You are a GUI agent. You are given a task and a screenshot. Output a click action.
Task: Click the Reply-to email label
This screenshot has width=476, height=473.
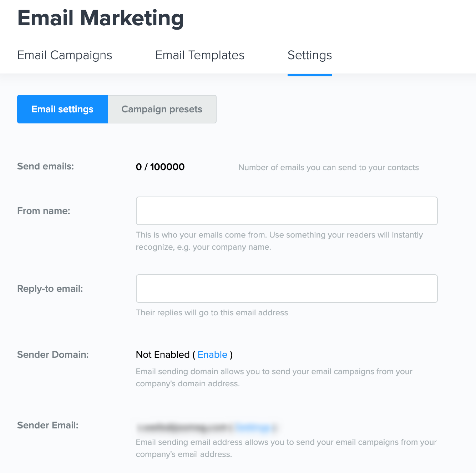point(50,289)
